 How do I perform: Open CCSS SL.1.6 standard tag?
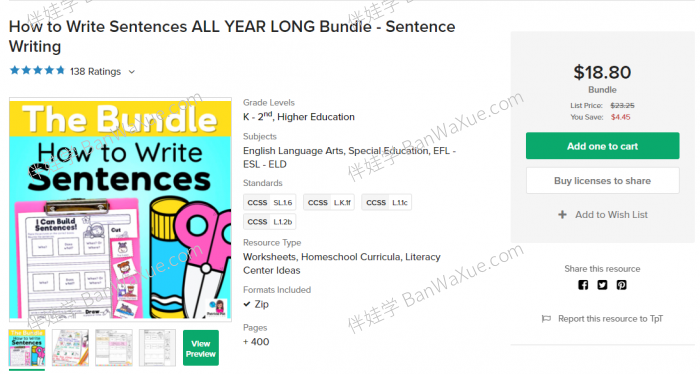click(270, 203)
